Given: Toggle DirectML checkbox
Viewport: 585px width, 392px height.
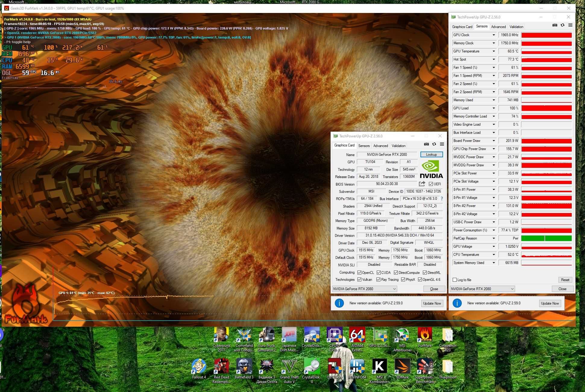Looking at the screenshot, I should pyautogui.click(x=425, y=273).
